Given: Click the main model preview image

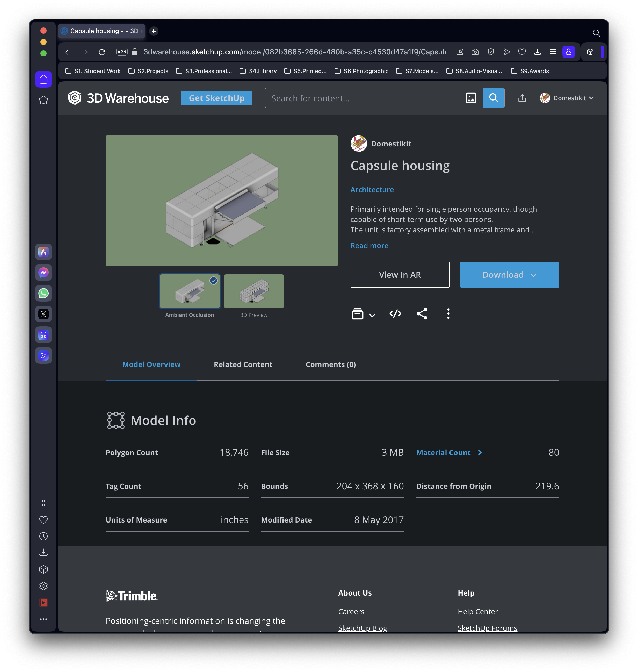Looking at the screenshot, I should (222, 201).
